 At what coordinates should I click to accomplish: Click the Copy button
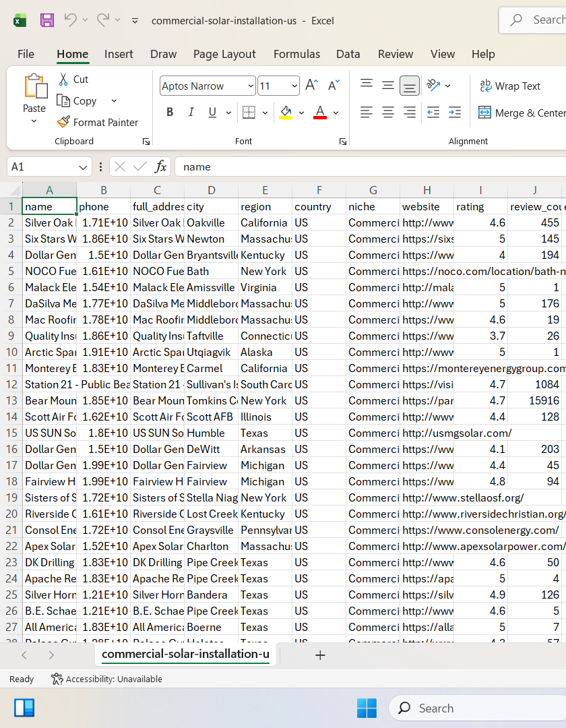(x=77, y=100)
